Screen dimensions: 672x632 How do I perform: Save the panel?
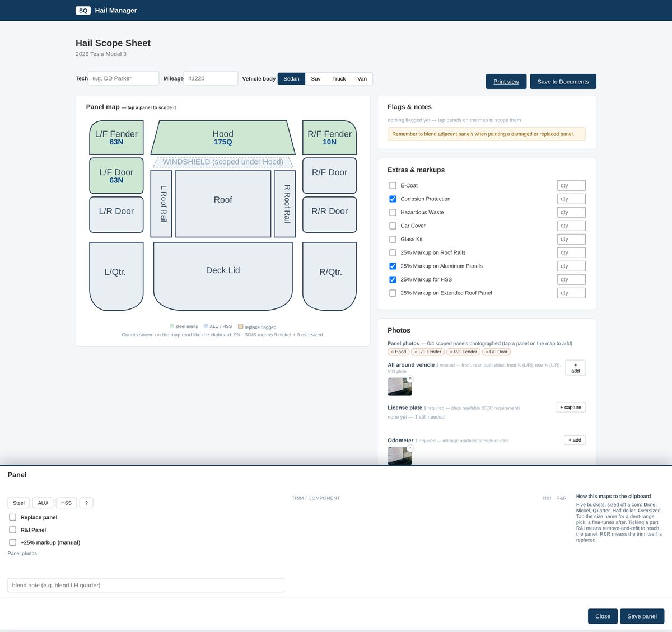coord(642,616)
